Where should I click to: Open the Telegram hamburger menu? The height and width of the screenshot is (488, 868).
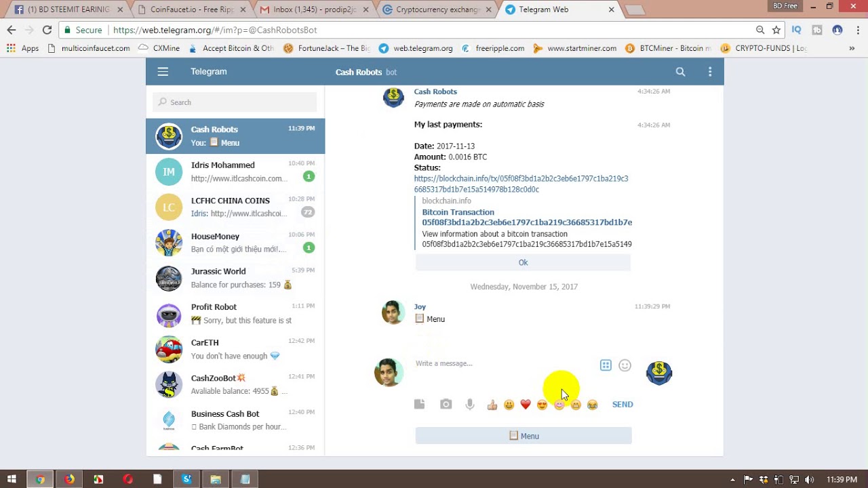pyautogui.click(x=163, y=72)
